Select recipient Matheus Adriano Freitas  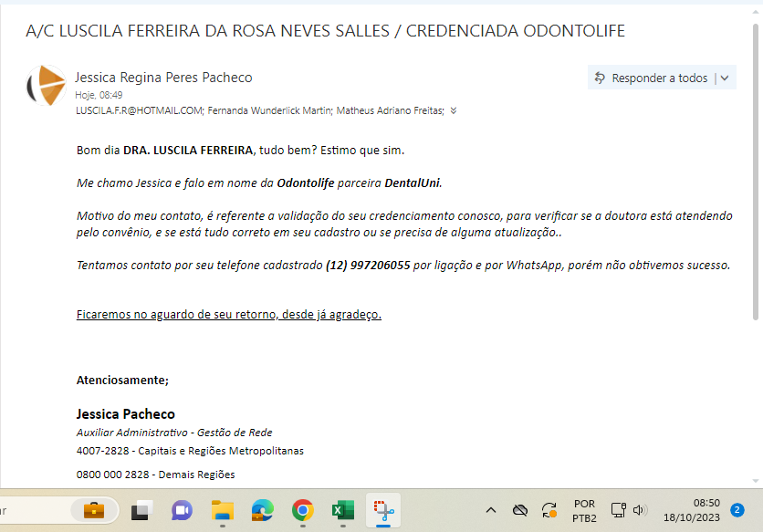[x=390, y=111]
